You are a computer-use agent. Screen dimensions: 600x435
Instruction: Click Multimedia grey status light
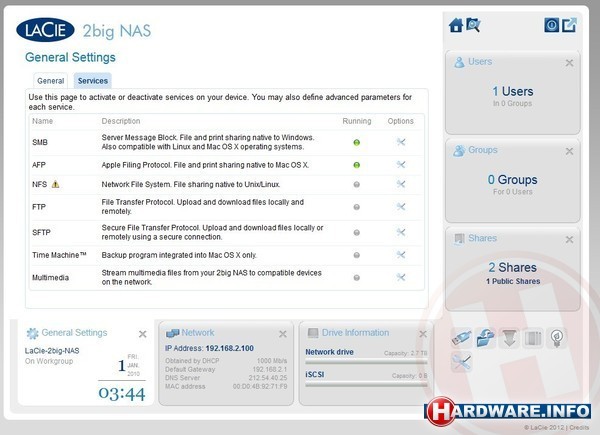356,278
